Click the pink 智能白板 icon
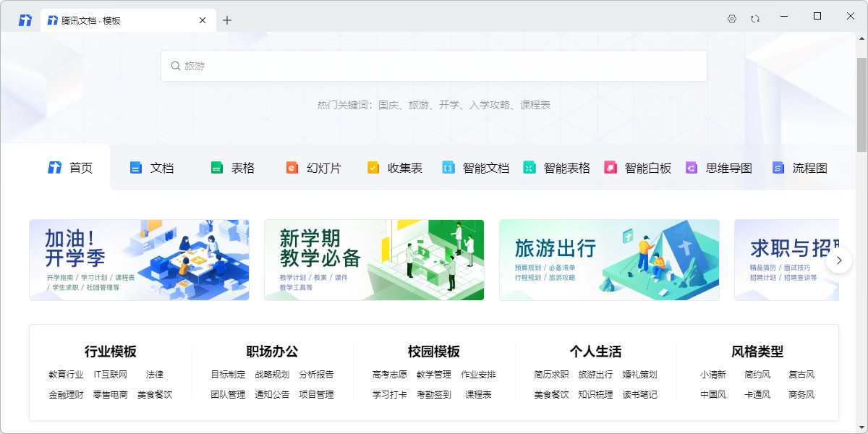The width and height of the screenshot is (868, 434). tap(610, 168)
